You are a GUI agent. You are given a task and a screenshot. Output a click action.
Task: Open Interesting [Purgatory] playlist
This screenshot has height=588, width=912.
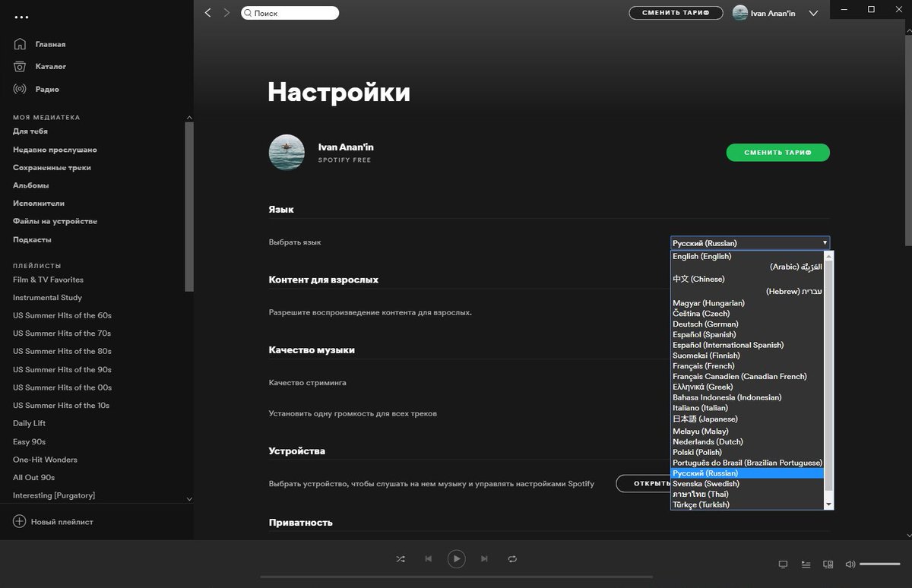tap(54, 495)
